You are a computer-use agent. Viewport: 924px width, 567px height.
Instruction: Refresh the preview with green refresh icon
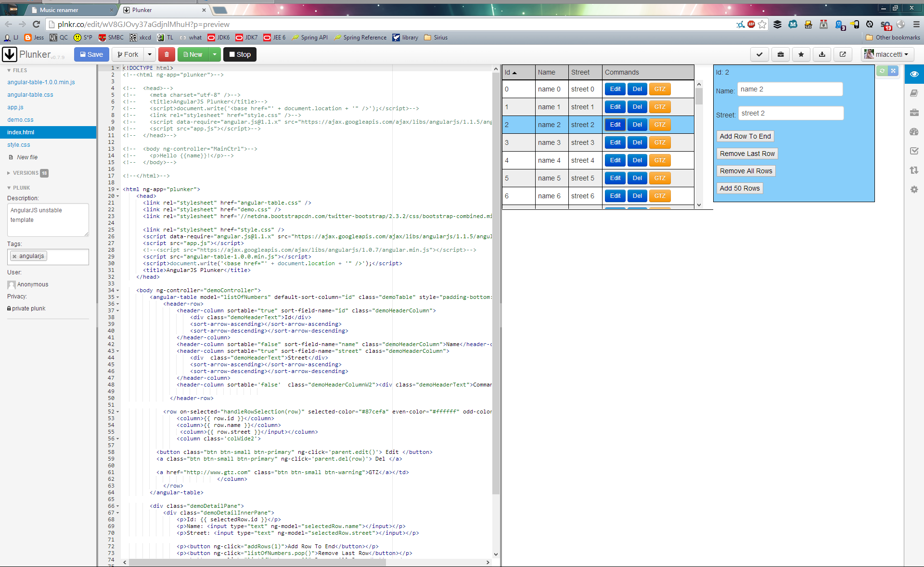pyautogui.click(x=882, y=71)
